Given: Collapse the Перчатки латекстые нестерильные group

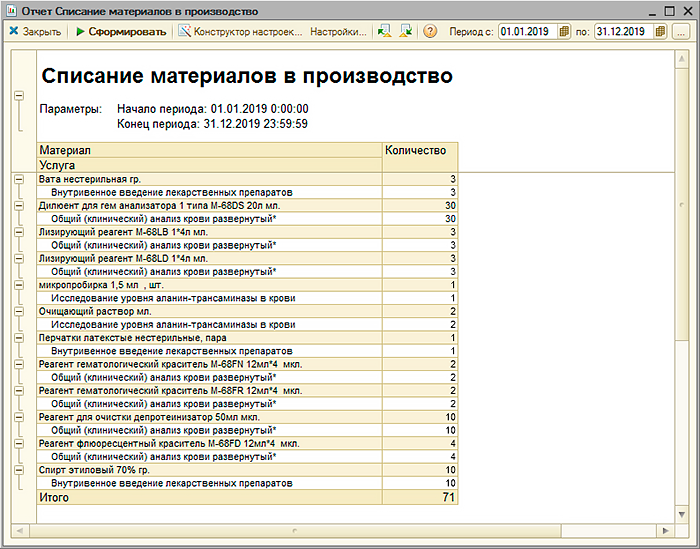Looking at the screenshot, I should (18, 337).
